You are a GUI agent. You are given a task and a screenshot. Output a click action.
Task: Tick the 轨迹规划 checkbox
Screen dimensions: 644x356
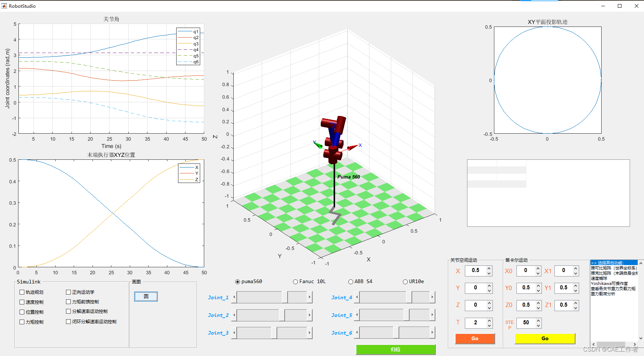[22, 292]
